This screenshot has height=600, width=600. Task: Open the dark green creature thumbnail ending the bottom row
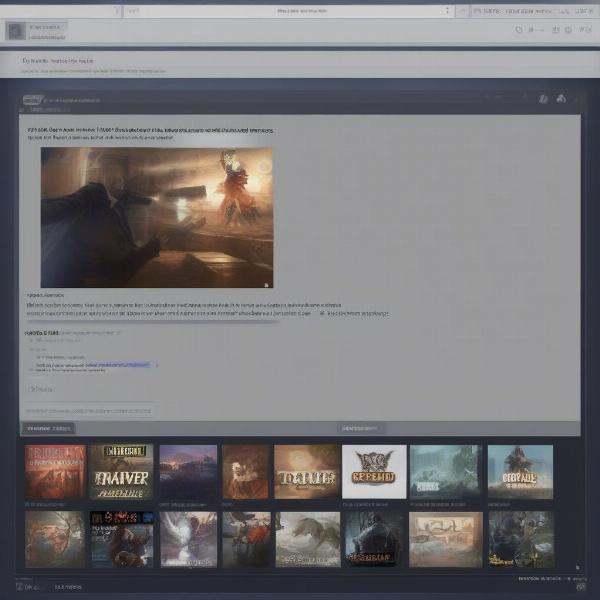[521, 539]
